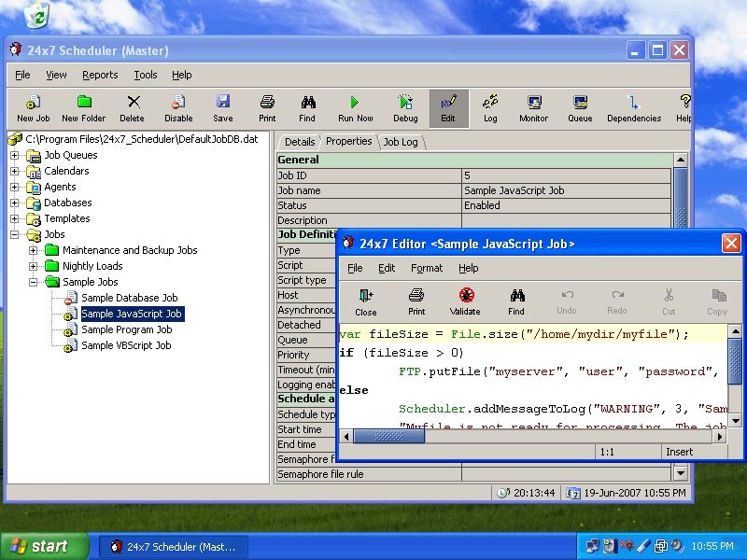Select Sample Database Job in tree
This screenshot has height=560, width=747.
point(129,298)
